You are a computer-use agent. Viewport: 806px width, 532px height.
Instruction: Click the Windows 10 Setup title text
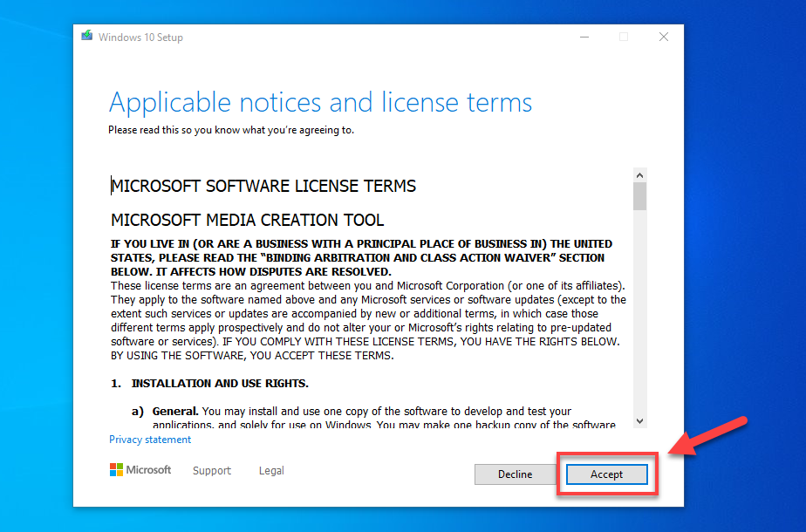140,38
